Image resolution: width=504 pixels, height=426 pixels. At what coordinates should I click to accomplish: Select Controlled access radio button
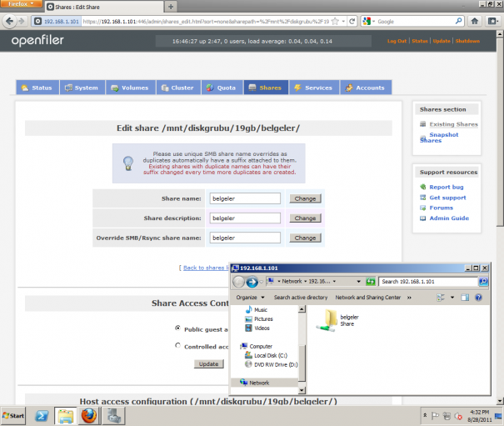click(x=177, y=345)
